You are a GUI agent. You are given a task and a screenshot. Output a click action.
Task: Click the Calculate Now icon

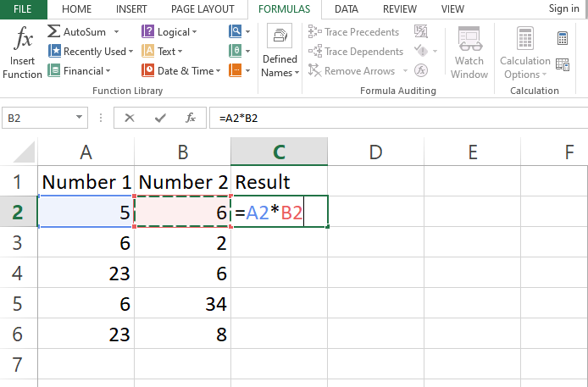(563, 38)
